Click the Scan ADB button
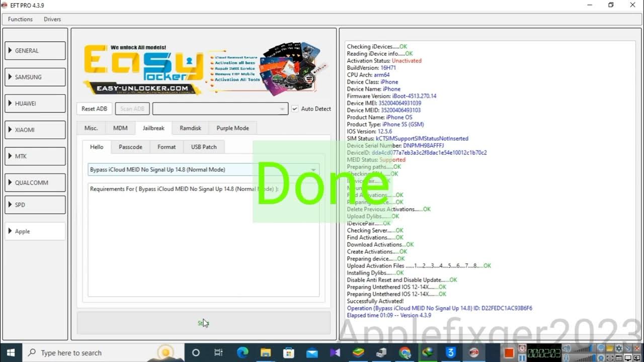644x362 pixels. point(132,109)
